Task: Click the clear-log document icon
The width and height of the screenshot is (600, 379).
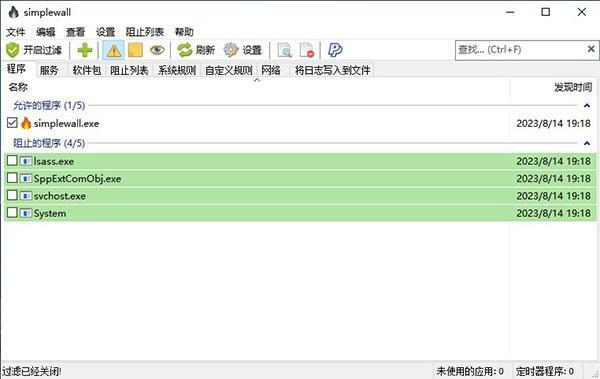Action: (x=307, y=50)
